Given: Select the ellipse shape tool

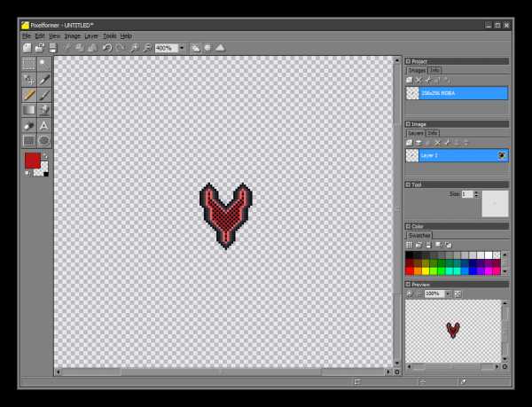Looking at the screenshot, I should click(x=43, y=140).
